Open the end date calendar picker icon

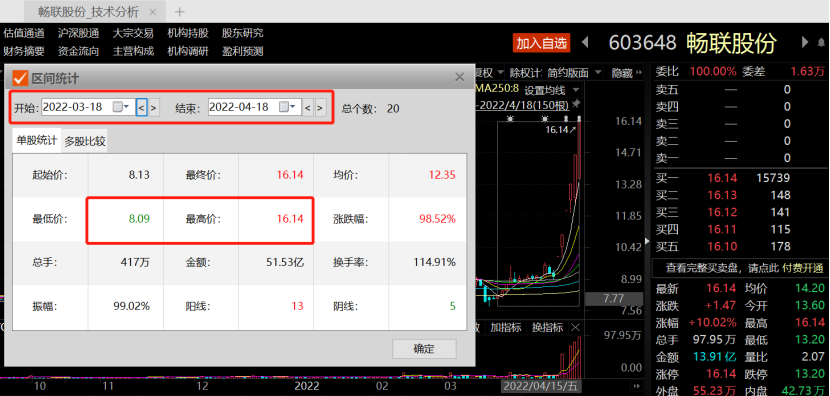[287, 107]
